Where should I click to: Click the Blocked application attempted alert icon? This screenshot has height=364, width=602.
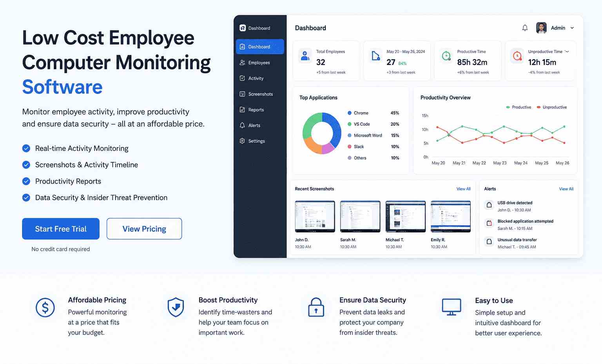489,223
